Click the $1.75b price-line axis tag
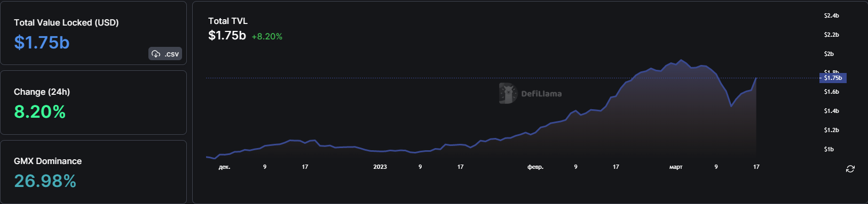The width and height of the screenshot is (868, 204). (833, 78)
